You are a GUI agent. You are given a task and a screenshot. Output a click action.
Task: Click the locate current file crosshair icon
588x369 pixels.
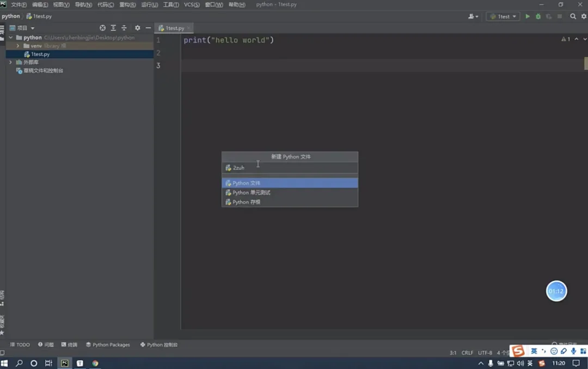tap(102, 28)
